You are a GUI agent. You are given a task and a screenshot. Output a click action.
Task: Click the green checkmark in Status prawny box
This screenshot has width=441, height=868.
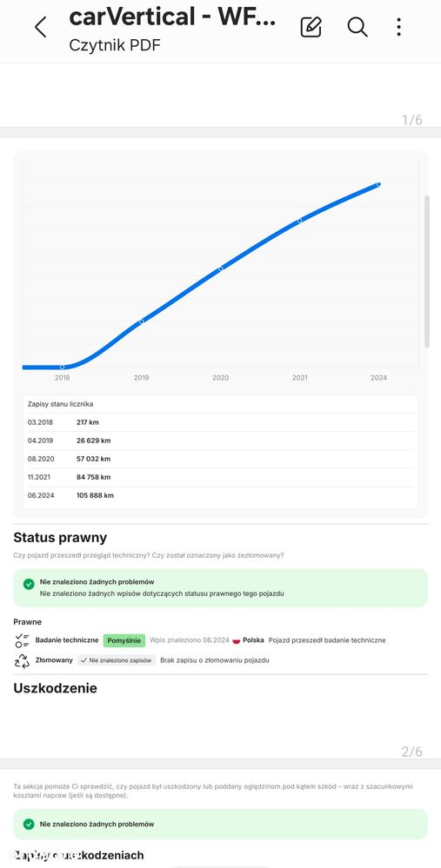(x=29, y=584)
